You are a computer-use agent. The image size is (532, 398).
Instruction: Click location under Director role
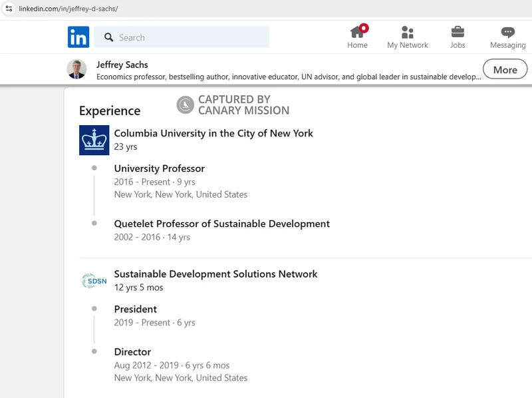tap(181, 378)
